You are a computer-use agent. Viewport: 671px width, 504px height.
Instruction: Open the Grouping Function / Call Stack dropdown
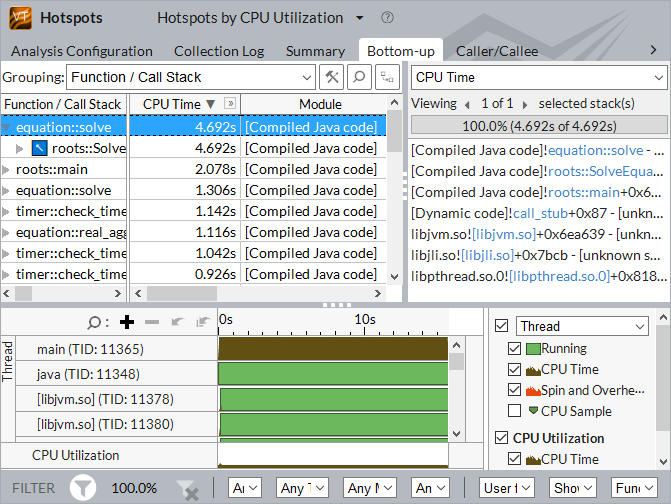click(191, 77)
